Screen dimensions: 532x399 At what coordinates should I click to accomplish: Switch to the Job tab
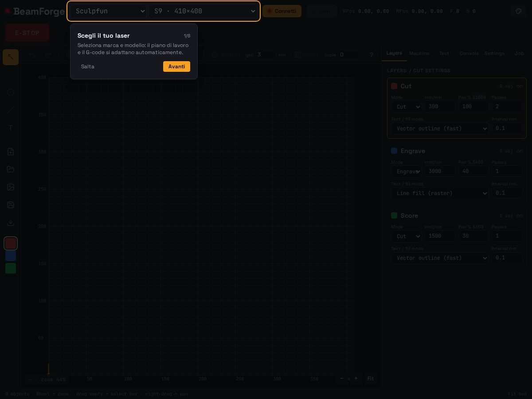coord(519,53)
